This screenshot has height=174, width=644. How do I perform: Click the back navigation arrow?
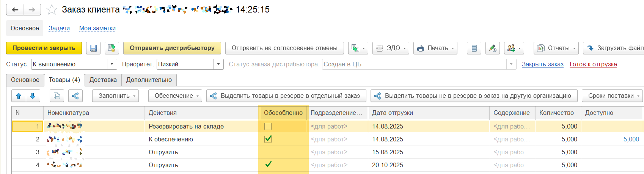[15, 9]
